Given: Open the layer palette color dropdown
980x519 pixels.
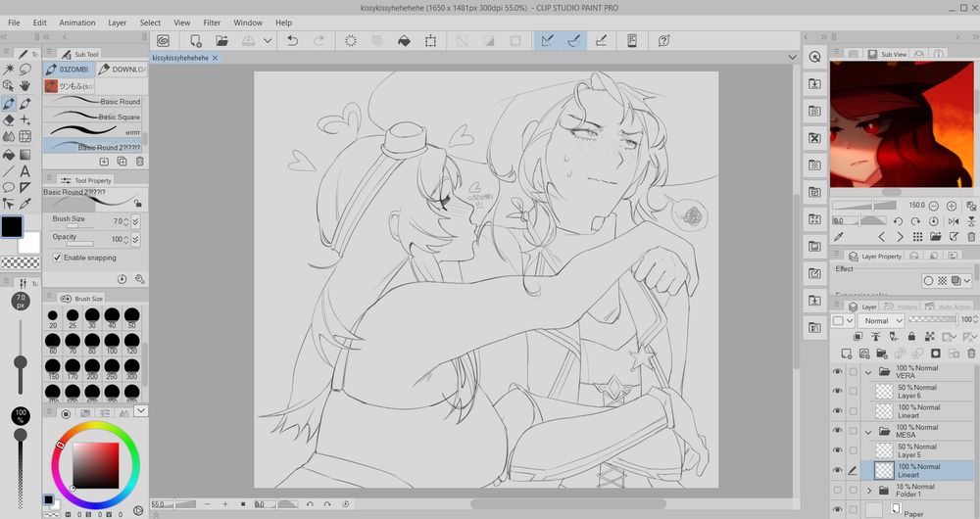Looking at the screenshot, I should (x=843, y=320).
